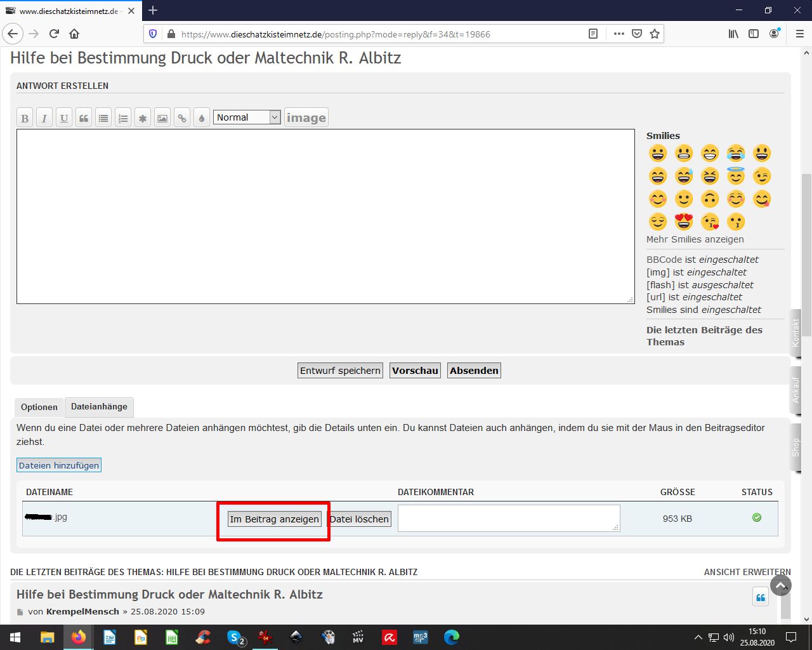The image size is (812, 650).
Task: Insert the heart-eyes smiley
Action: [684, 222]
